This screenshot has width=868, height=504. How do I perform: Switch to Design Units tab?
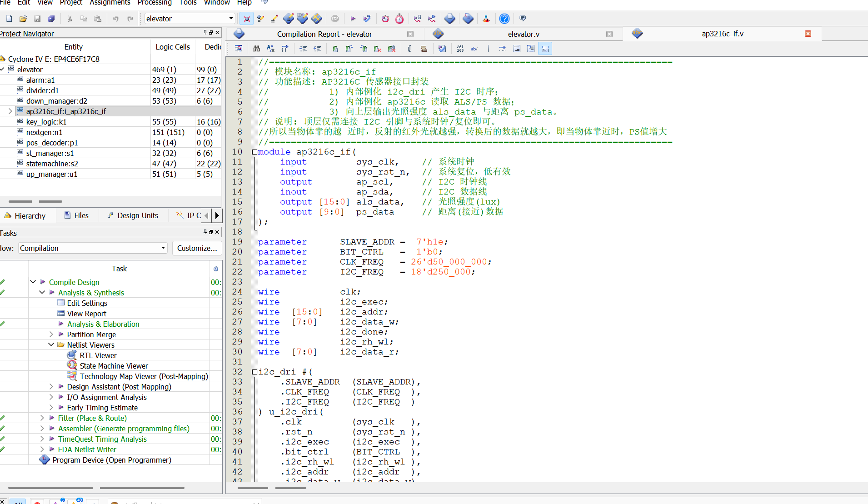click(133, 215)
